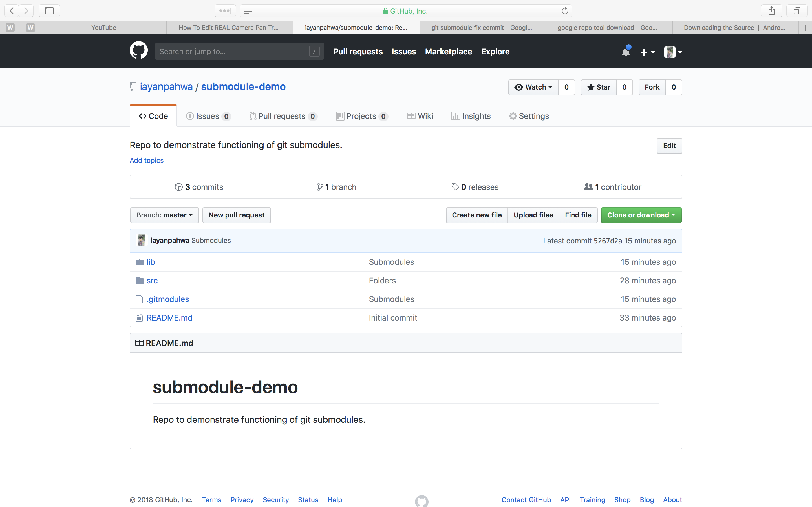Click the New pull request button
The width and height of the screenshot is (812, 507).
tap(237, 215)
